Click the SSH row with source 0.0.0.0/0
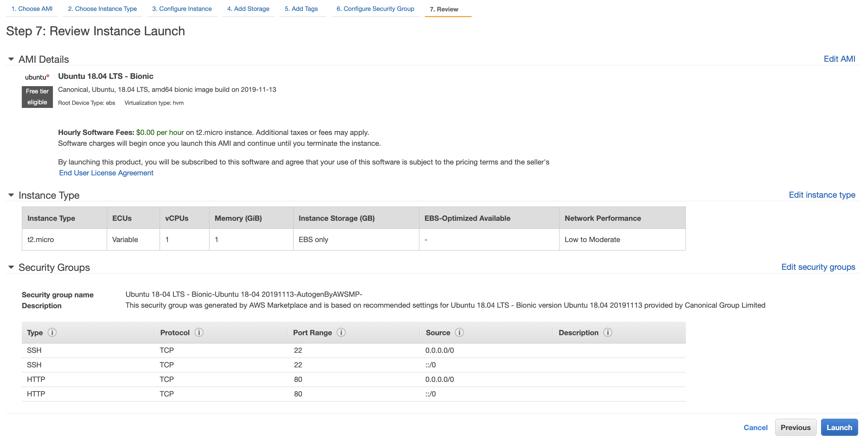This screenshot has height=440, width=868. [x=354, y=350]
